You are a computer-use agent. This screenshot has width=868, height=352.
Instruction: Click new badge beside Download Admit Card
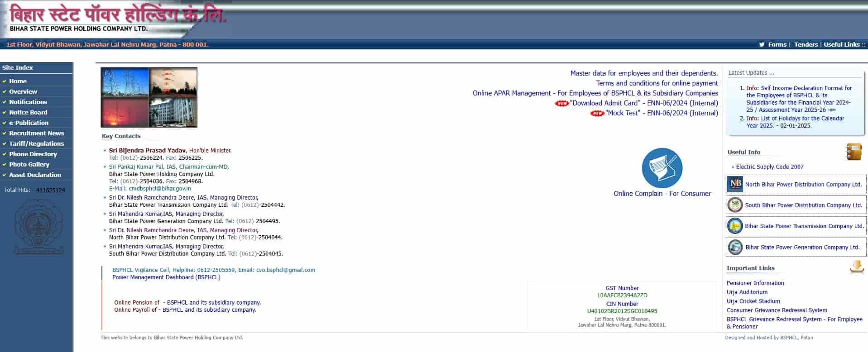(x=562, y=103)
